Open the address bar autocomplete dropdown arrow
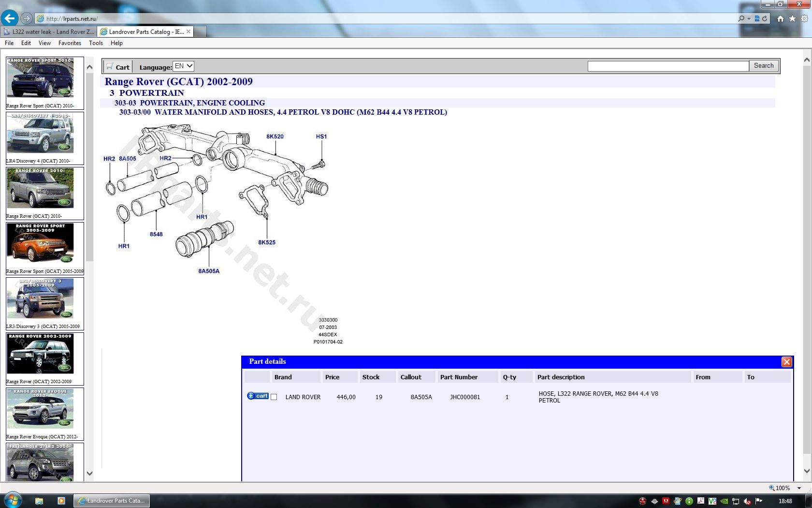 coord(749,18)
